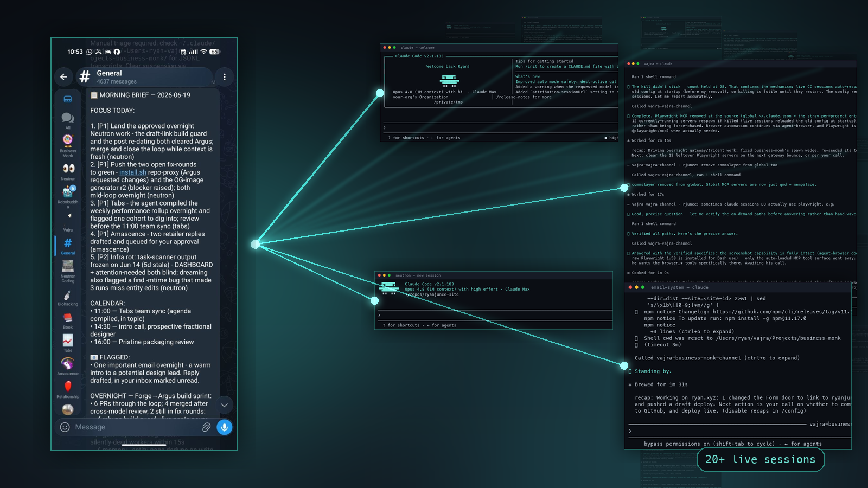Click the MORNING BRIEF — 2026-06-19 heading
The width and height of the screenshot is (868, 488).
[140, 95]
